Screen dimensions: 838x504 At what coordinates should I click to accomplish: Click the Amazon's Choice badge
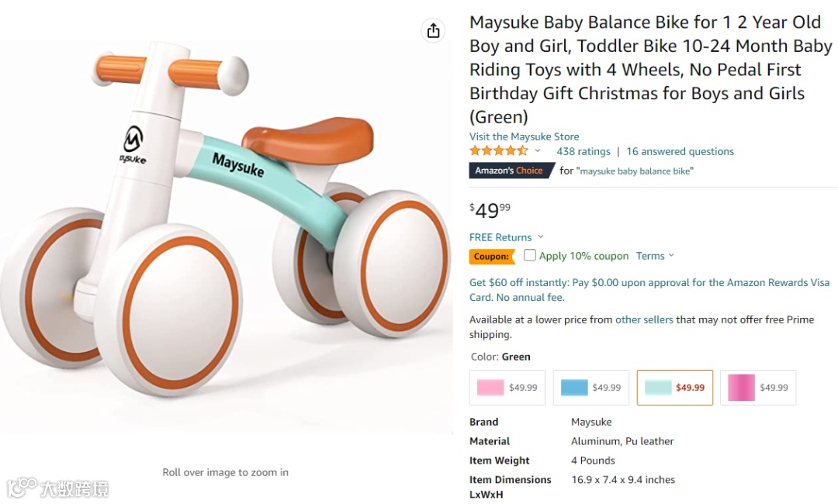509,171
